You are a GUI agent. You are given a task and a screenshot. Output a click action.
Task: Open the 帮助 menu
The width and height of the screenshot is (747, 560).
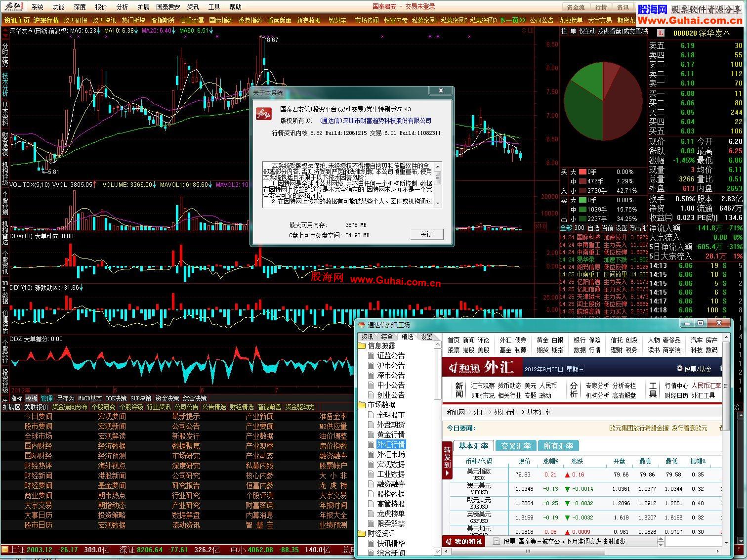pyautogui.click(x=236, y=7)
